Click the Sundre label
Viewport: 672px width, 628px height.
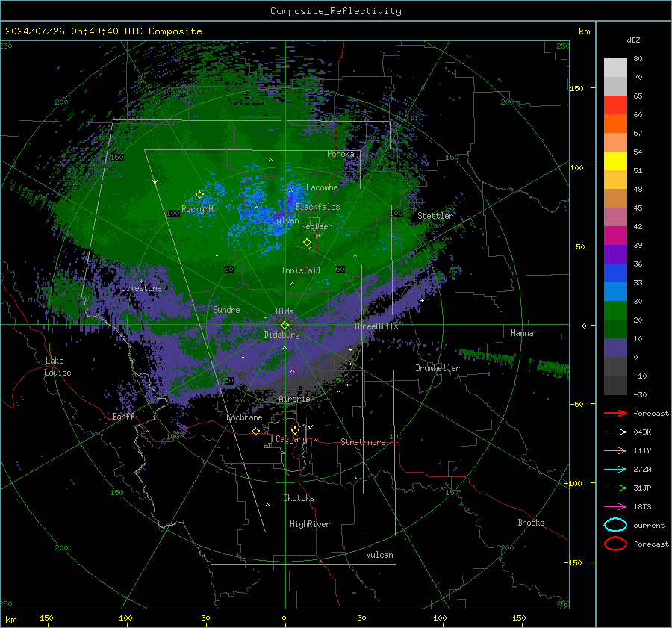coord(226,309)
